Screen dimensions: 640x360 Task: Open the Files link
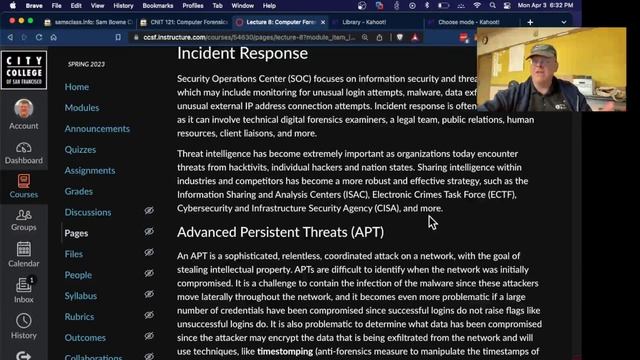73,254
